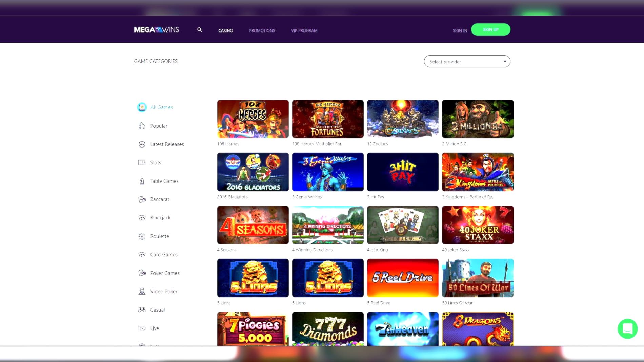Viewport: 644px width, 362px height.
Task: Open the 5 Reel Drive thumbnail
Action: tap(403, 278)
